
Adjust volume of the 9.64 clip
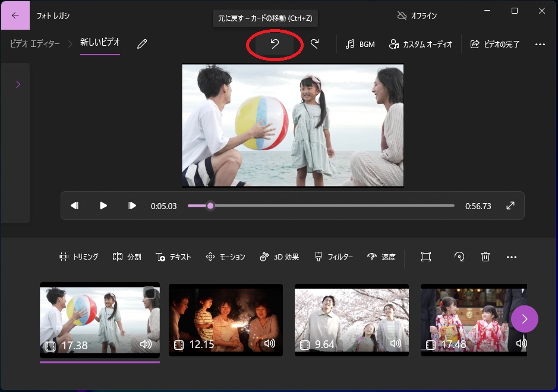(x=395, y=343)
